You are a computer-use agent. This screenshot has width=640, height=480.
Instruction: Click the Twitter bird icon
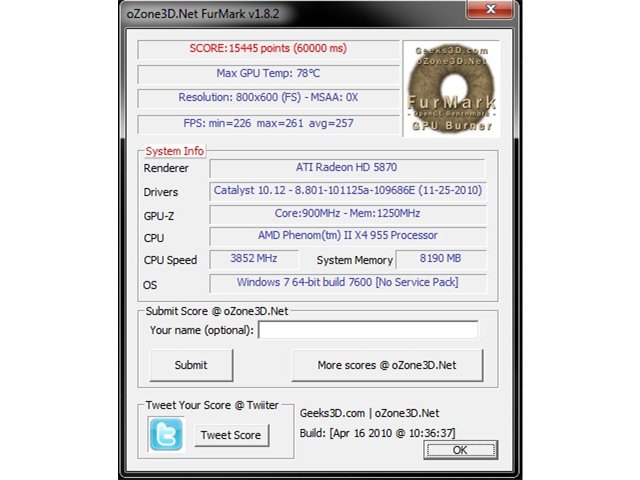pos(166,434)
